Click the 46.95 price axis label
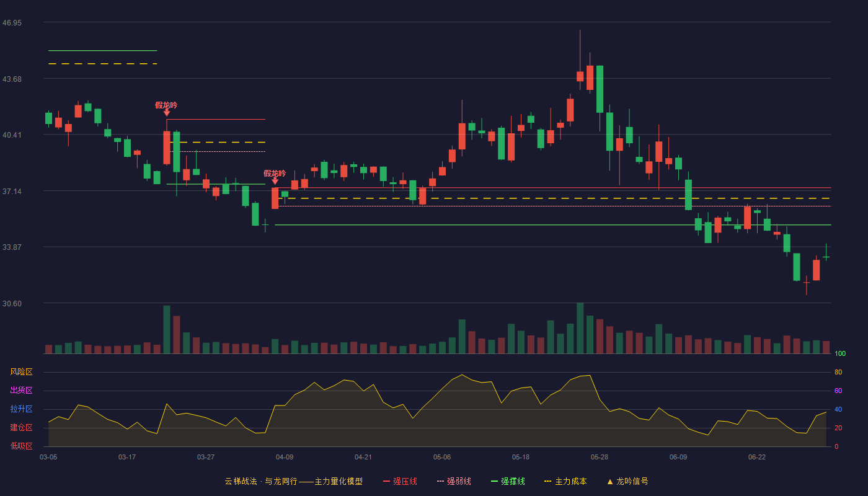Image resolution: width=868 pixels, height=496 pixels. [12, 23]
